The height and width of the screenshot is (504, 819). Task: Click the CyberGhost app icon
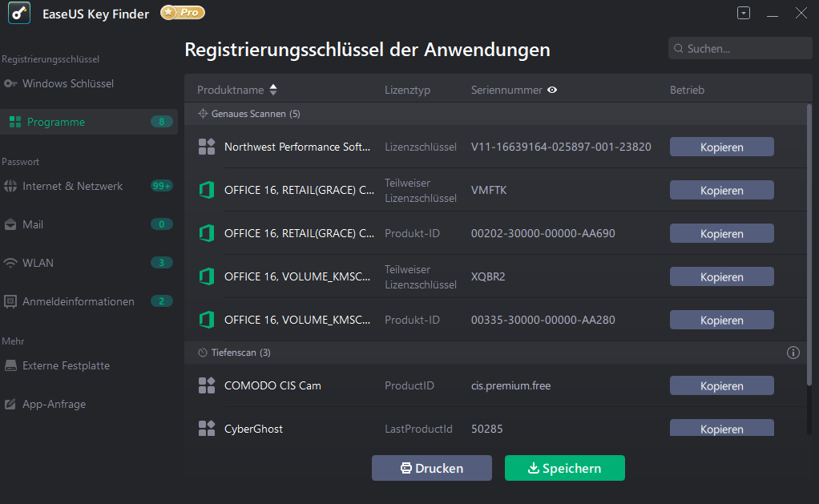coord(207,429)
